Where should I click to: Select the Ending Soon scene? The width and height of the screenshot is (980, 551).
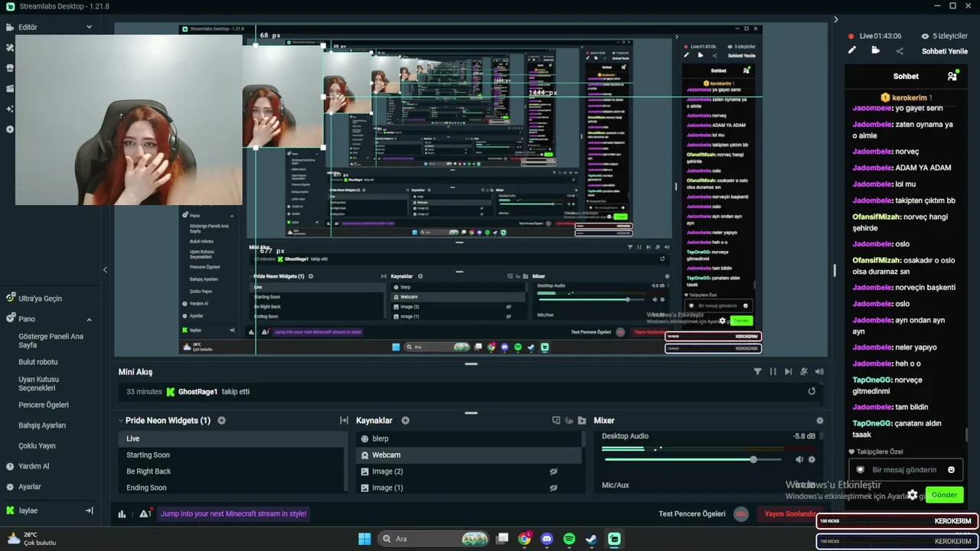(233, 487)
